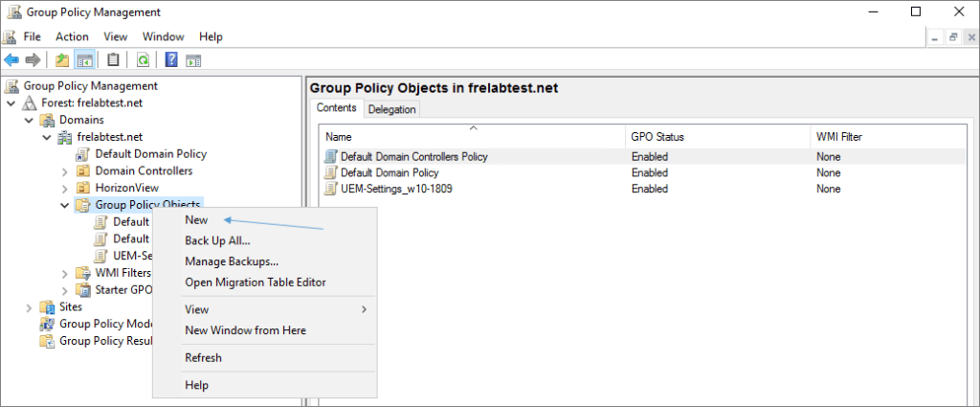Open the Action menu in menu bar

[x=72, y=36]
